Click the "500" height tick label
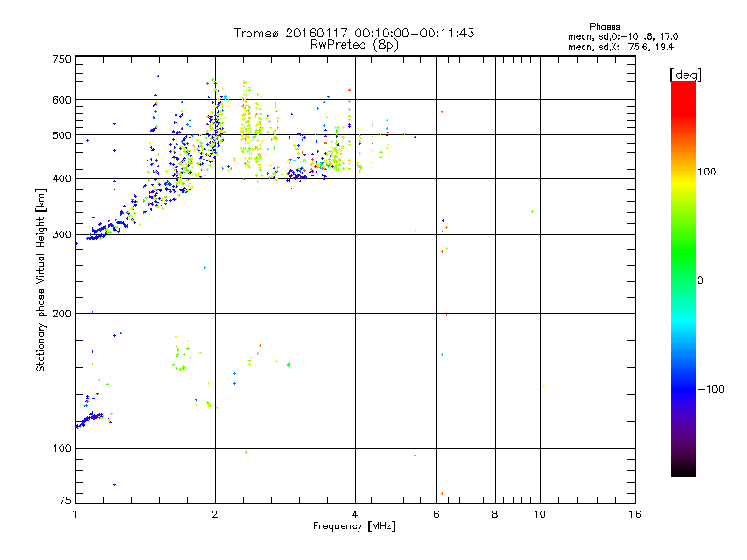The width and height of the screenshot is (747, 560). pyautogui.click(x=62, y=135)
